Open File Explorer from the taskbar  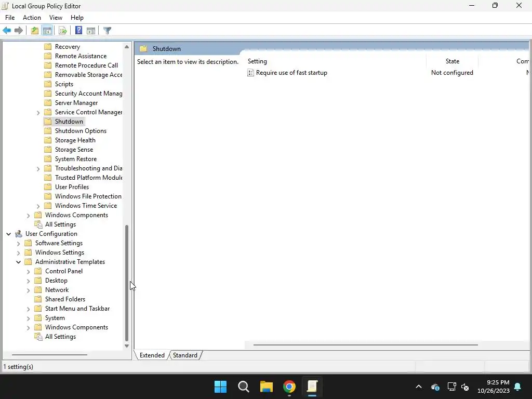(267, 387)
